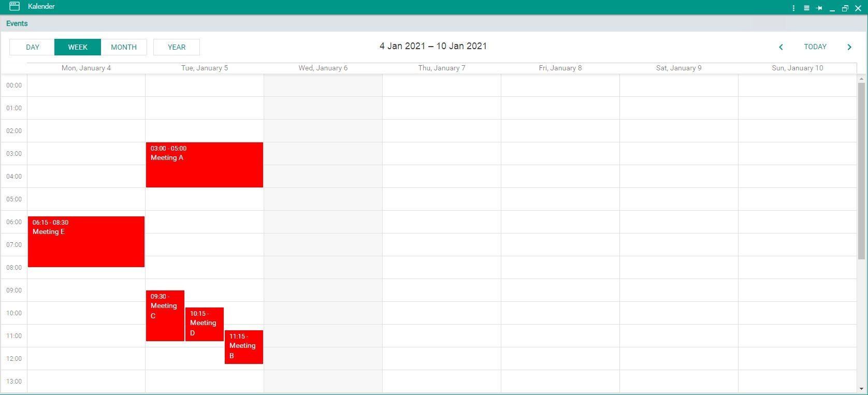Viewport: 868px width, 395px height.
Task: Click the 05:00 time label
Action: click(x=14, y=199)
